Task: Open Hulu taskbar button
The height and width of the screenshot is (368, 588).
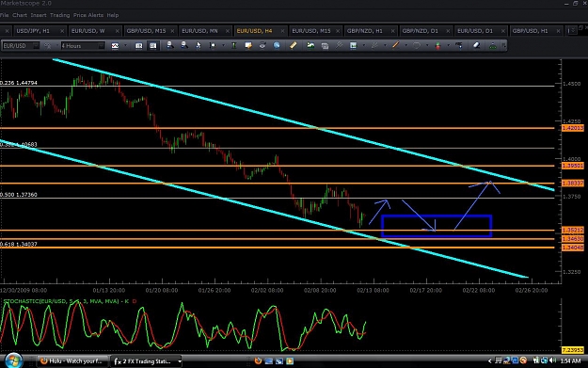Action: click(72, 361)
